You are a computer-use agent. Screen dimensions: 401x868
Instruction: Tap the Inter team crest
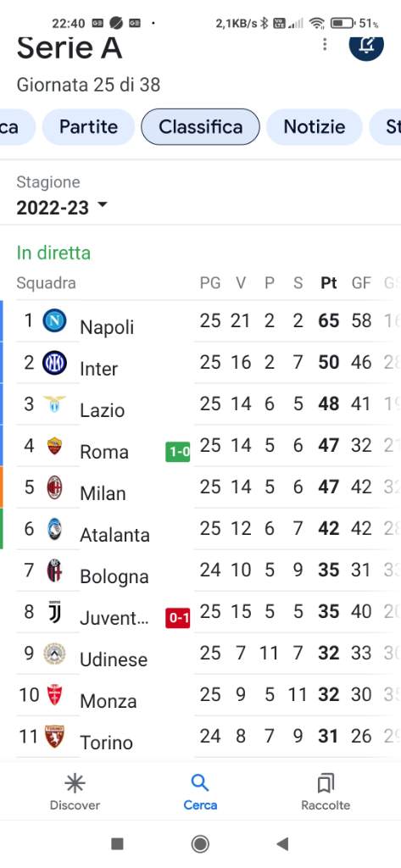(x=55, y=363)
